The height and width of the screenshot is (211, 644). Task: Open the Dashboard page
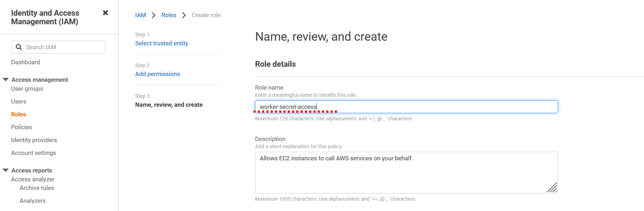pyautogui.click(x=25, y=62)
